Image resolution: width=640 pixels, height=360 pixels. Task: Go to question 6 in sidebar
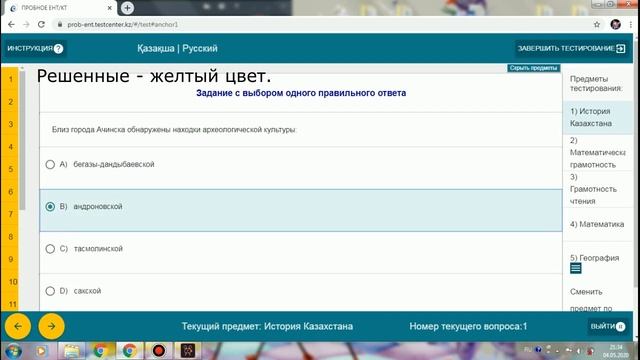[x=10, y=192]
